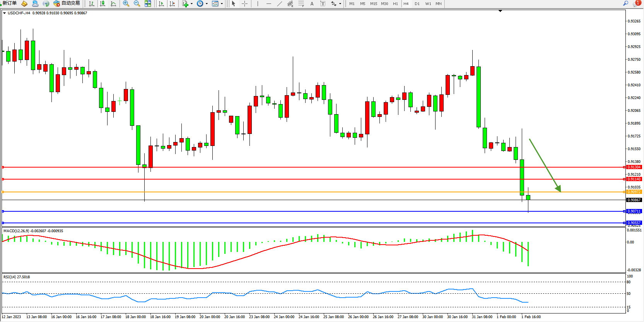This screenshot has height=322, width=644.
Task: Select the Fibonacci retracement tool
Action: [x=301, y=3]
